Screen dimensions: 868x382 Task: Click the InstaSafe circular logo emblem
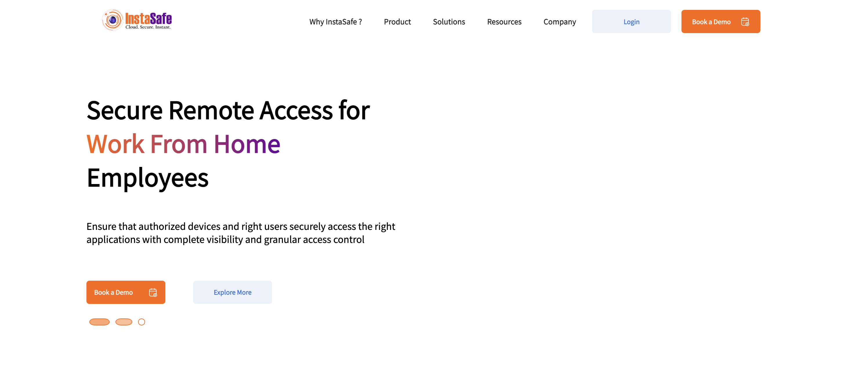[x=113, y=20]
